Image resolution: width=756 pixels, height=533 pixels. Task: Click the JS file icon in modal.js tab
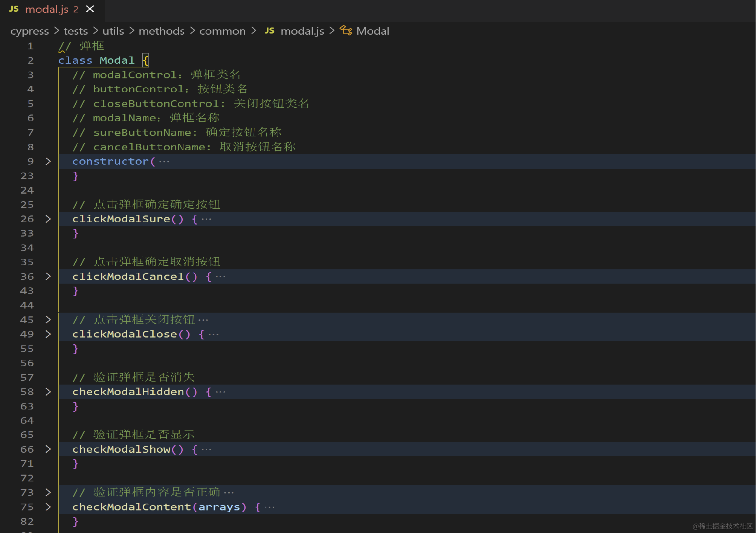point(14,9)
